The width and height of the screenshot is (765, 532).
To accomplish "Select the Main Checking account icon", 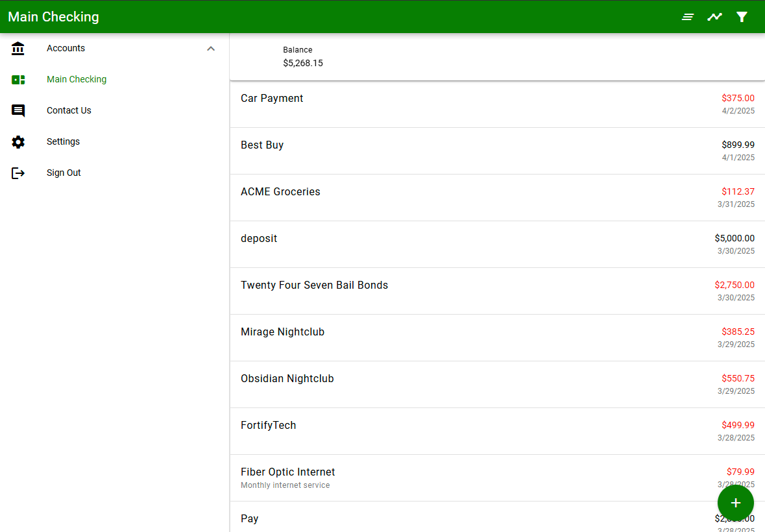I will pyautogui.click(x=18, y=79).
